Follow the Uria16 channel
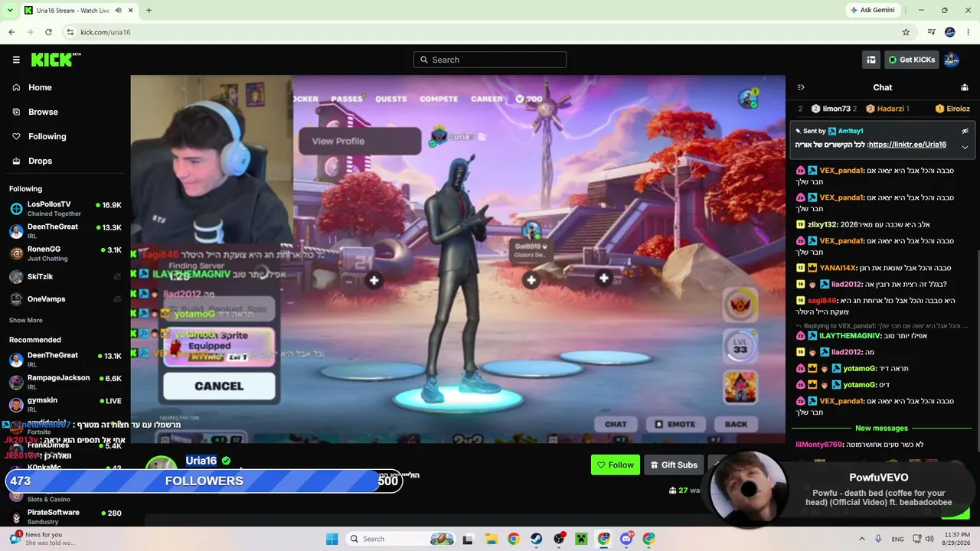980x551 pixels. coord(615,465)
